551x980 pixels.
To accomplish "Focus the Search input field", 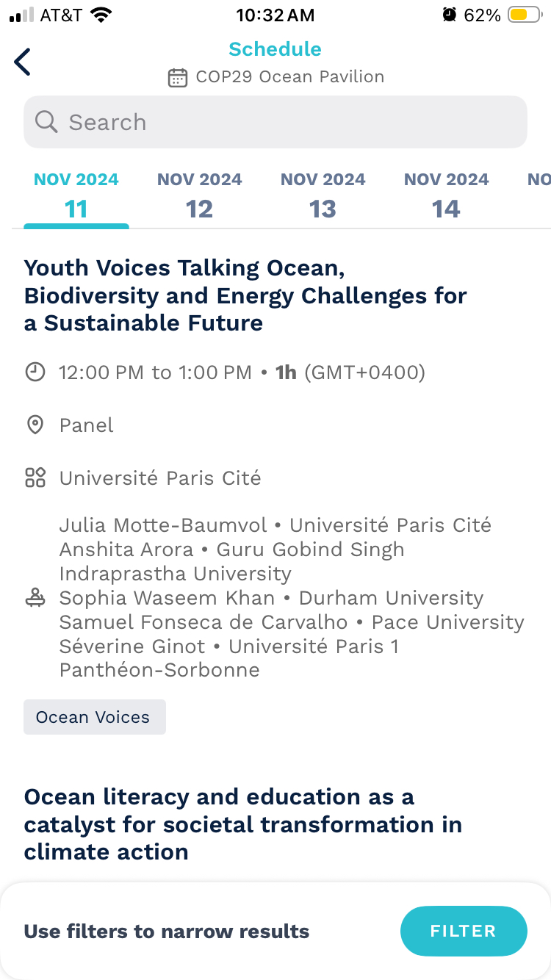I will (294, 122).
